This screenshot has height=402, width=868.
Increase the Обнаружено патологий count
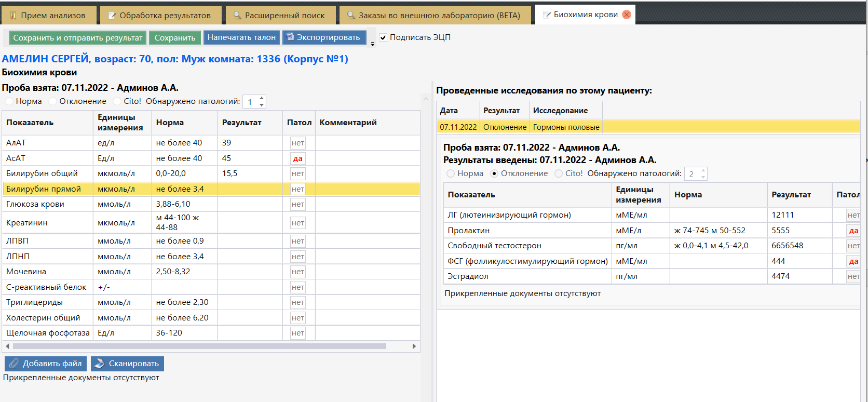(x=262, y=98)
